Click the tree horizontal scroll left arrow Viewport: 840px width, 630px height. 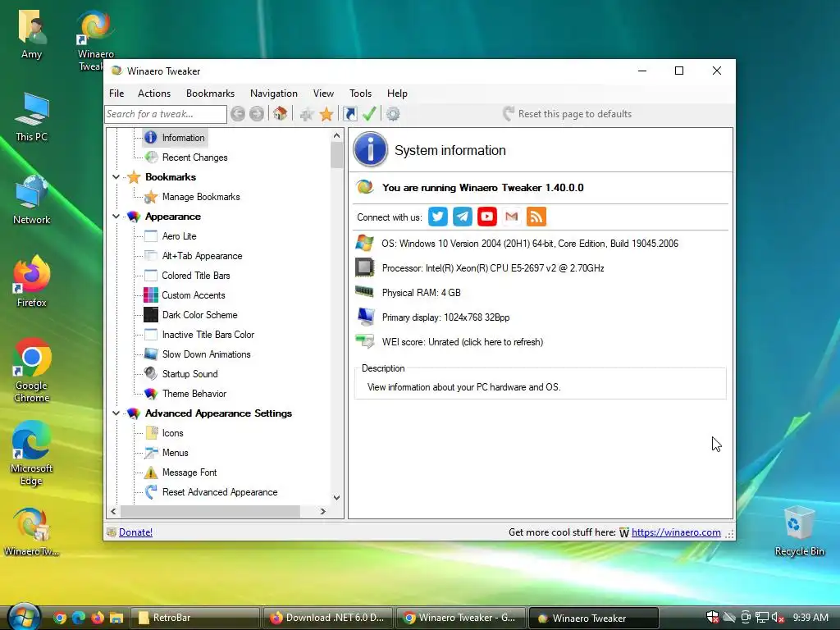(113, 512)
